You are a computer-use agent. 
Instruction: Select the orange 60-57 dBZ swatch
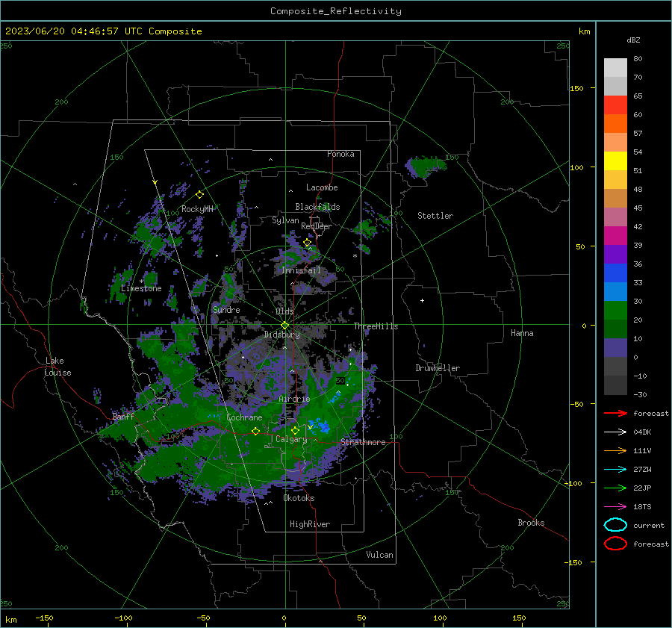click(615, 124)
